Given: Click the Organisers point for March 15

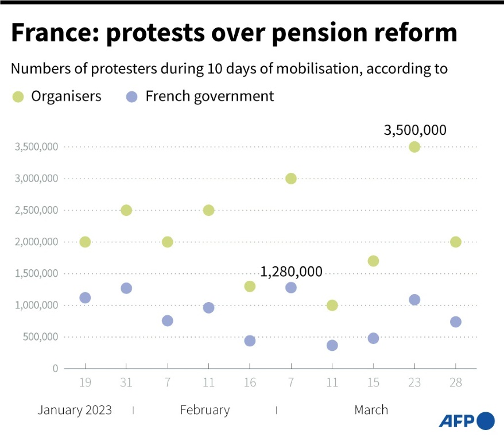Looking at the screenshot, I should [x=373, y=261].
